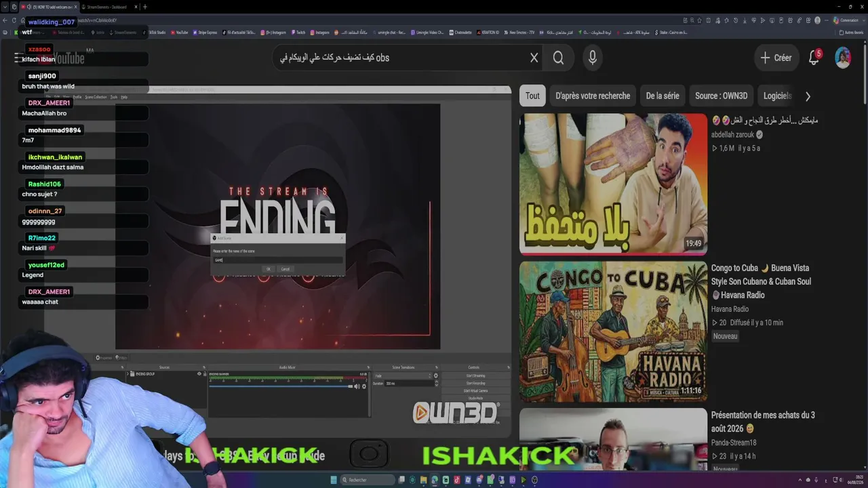
Task: Open the Havana Radio channel link
Action: 729,309
